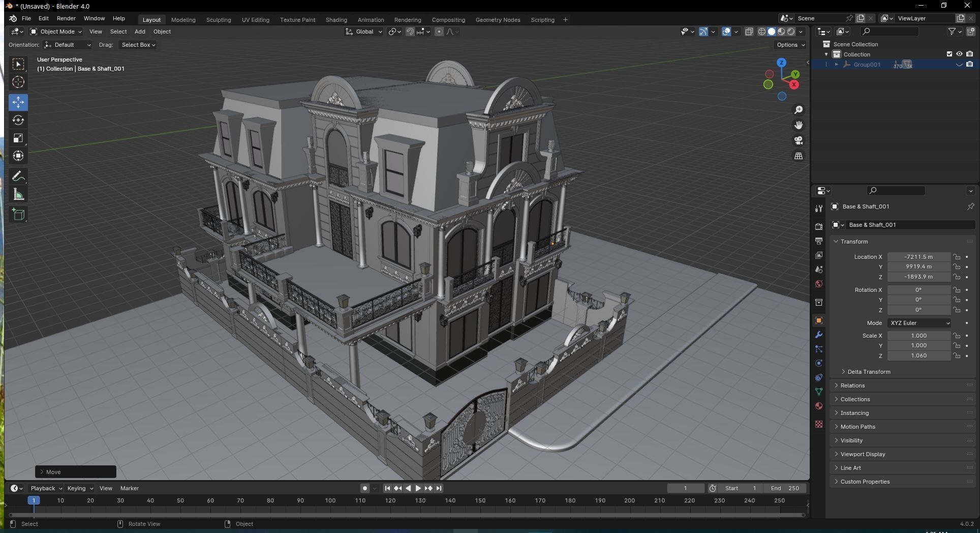
Task: Toggle Collection exclude checkbox in outliner
Action: point(949,54)
